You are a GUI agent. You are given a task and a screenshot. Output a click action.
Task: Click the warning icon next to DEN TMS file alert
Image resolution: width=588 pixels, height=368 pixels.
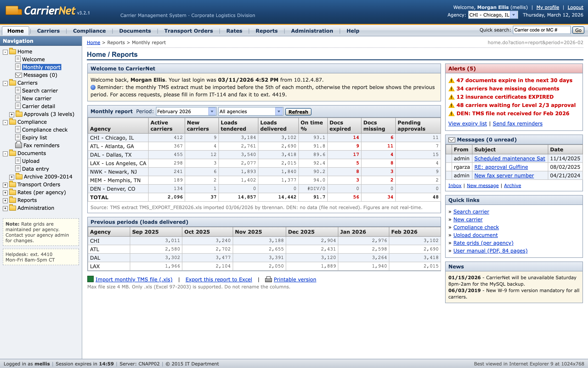click(451, 113)
